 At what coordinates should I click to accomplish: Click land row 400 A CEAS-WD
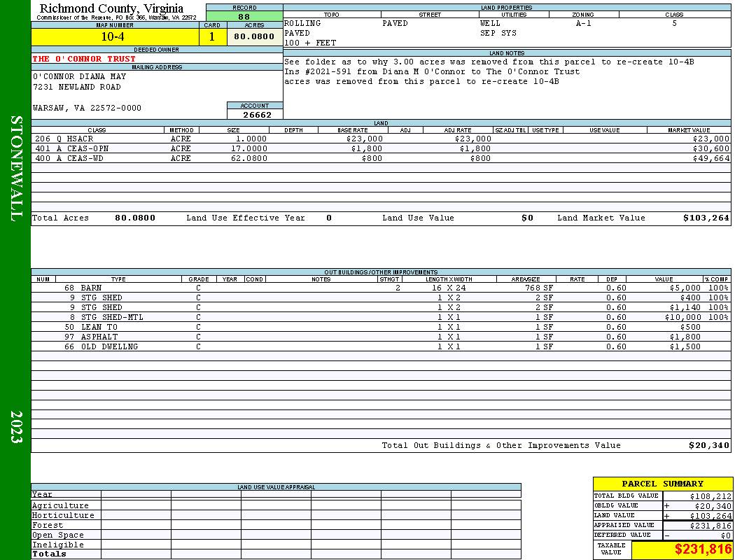(381, 158)
